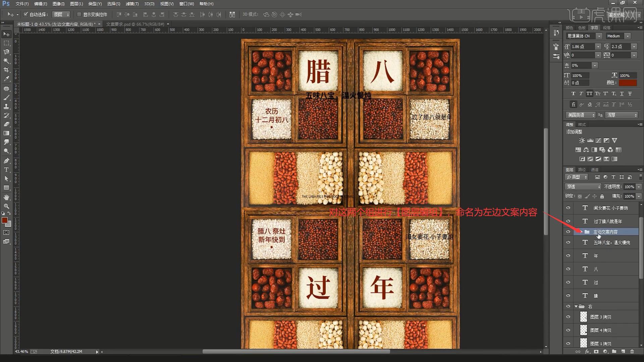Pick the Zoom tool in toolbox
This screenshot has height=362, width=644.
point(6,206)
